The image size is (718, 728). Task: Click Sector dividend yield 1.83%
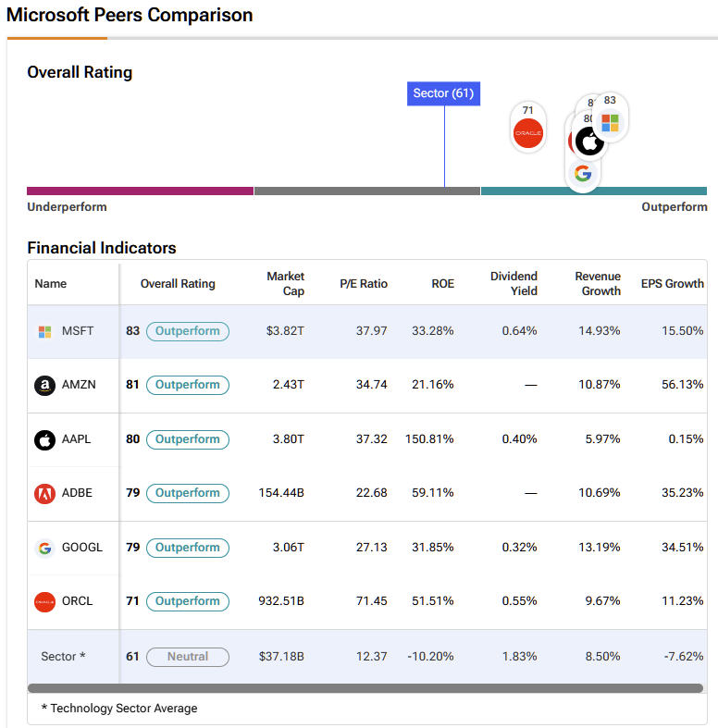point(519,656)
